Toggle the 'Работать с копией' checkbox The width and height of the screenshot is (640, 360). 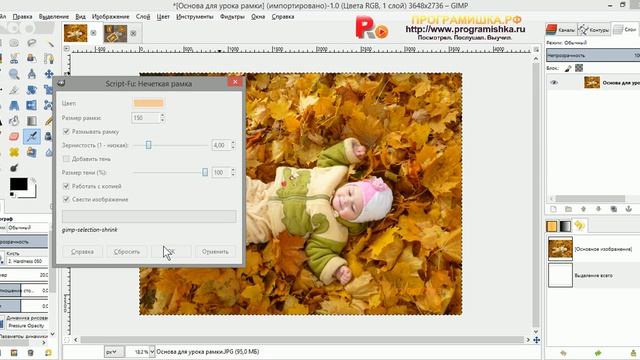[x=66, y=186]
